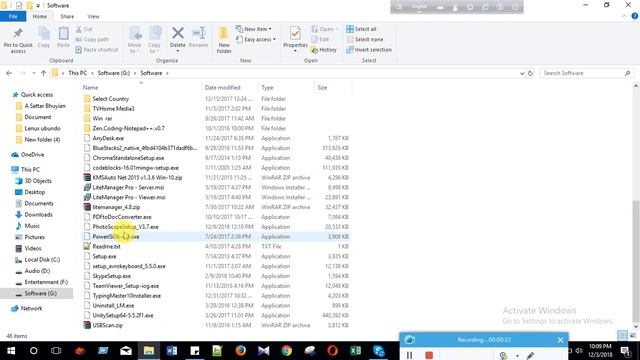Click the Paste ribbon icon
This screenshot has width=640, height=360.
(63, 38)
